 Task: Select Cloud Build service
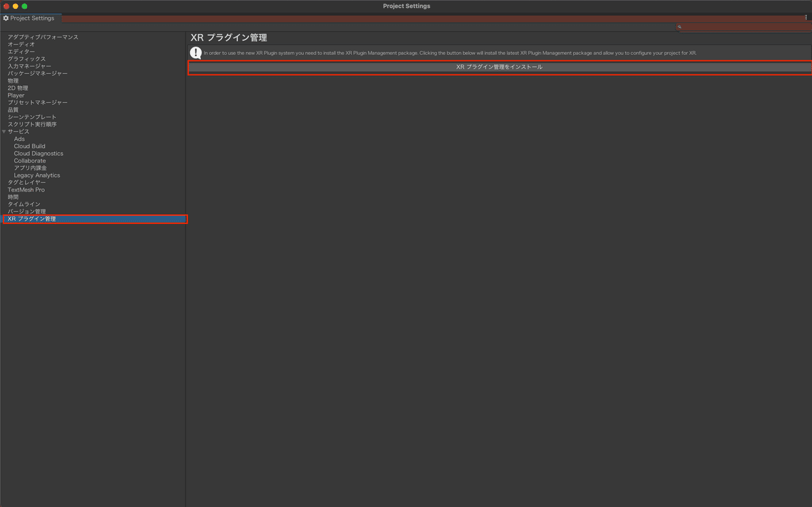click(30, 146)
